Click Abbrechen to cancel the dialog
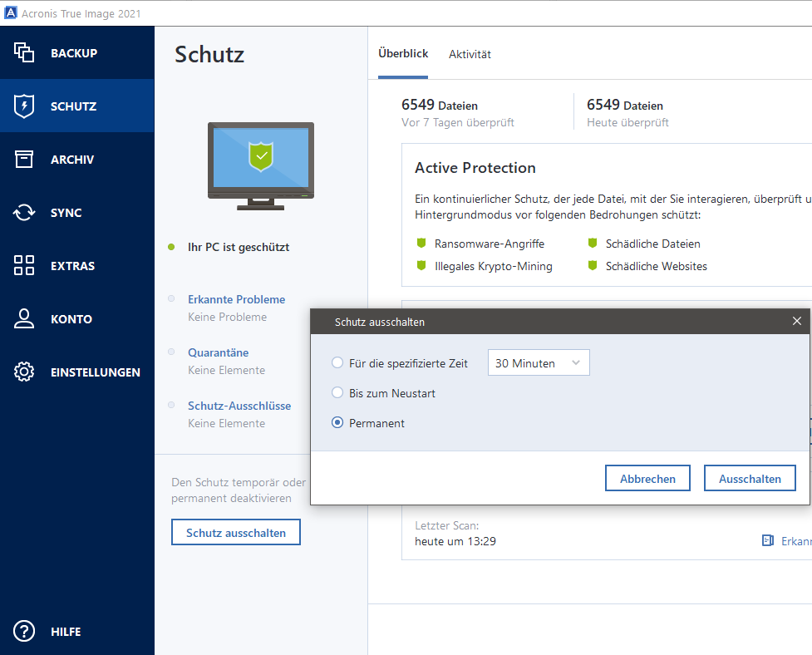The width and height of the screenshot is (812, 655). (x=647, y=479)
